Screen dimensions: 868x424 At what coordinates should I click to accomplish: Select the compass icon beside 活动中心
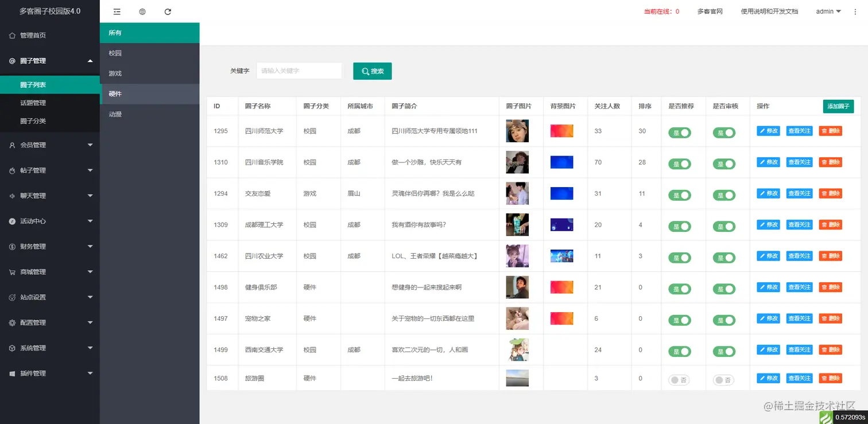pyautogui.click(x=12, y=221)
